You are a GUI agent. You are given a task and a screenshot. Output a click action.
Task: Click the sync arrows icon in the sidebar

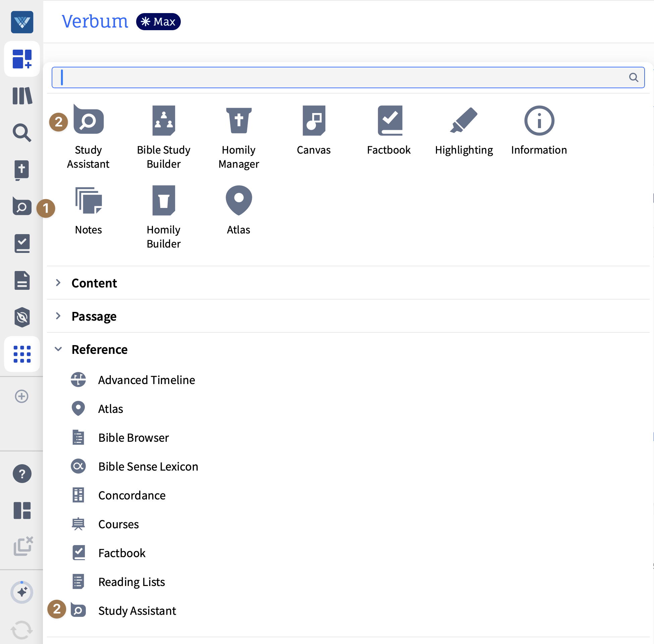22,630
